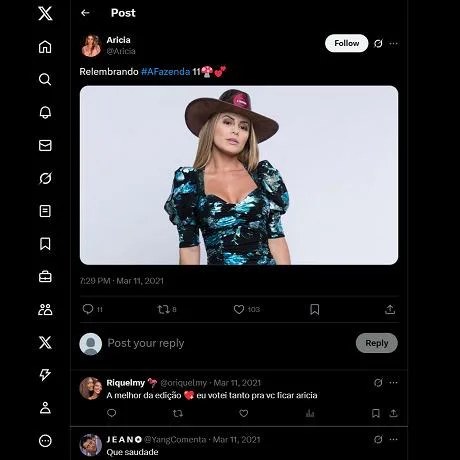Screen dimensions: 460x460
Task: Open Explore search icon in sidebar
Action: point(45,79)
